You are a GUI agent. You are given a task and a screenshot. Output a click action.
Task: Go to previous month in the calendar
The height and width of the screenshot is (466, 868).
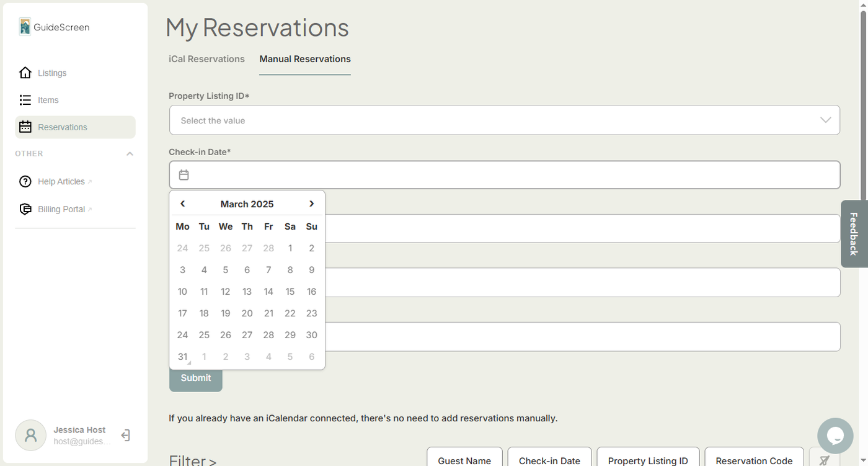pyautogui.click(x=182, y=204)
